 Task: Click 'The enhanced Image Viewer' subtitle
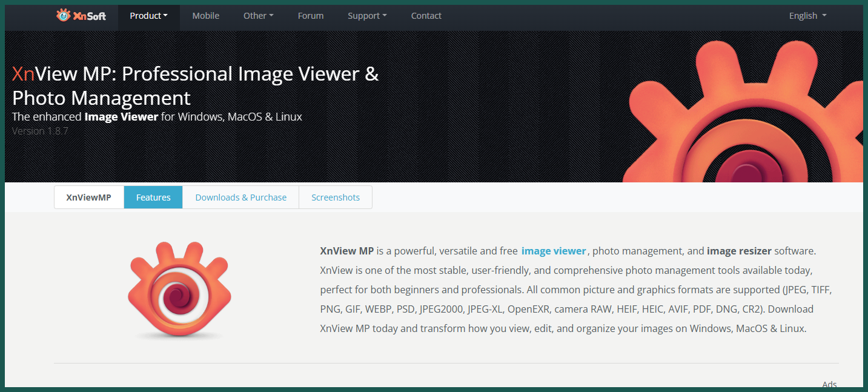(x=157, y=116)
